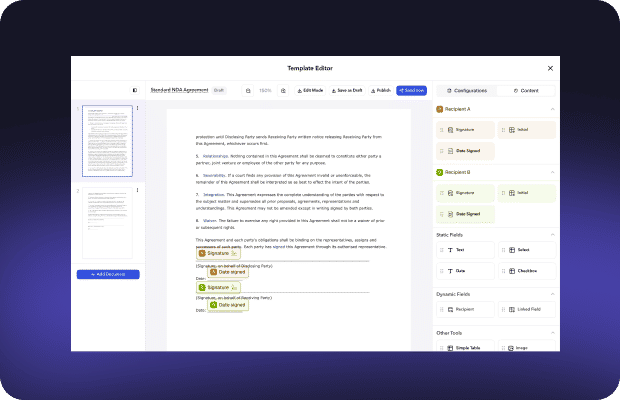Click the Waiver heading in document
This screenshot has height=400, width=620.
coord(210,221)
